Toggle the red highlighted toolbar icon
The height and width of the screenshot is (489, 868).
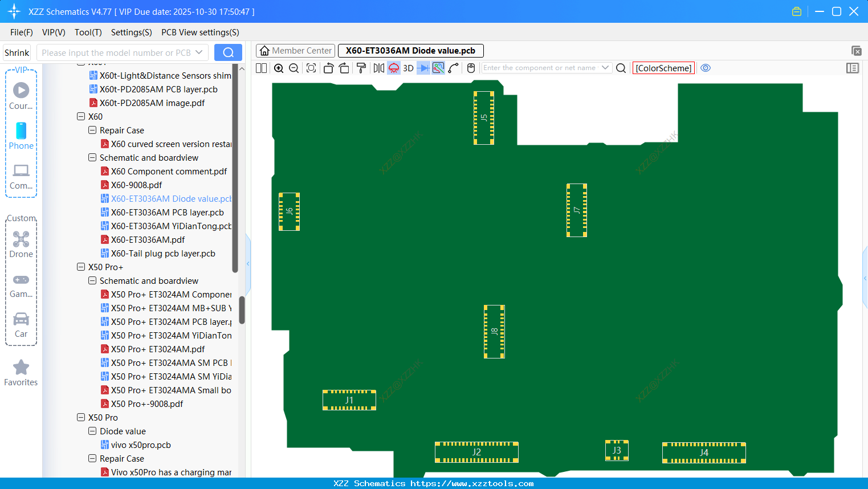394,68
